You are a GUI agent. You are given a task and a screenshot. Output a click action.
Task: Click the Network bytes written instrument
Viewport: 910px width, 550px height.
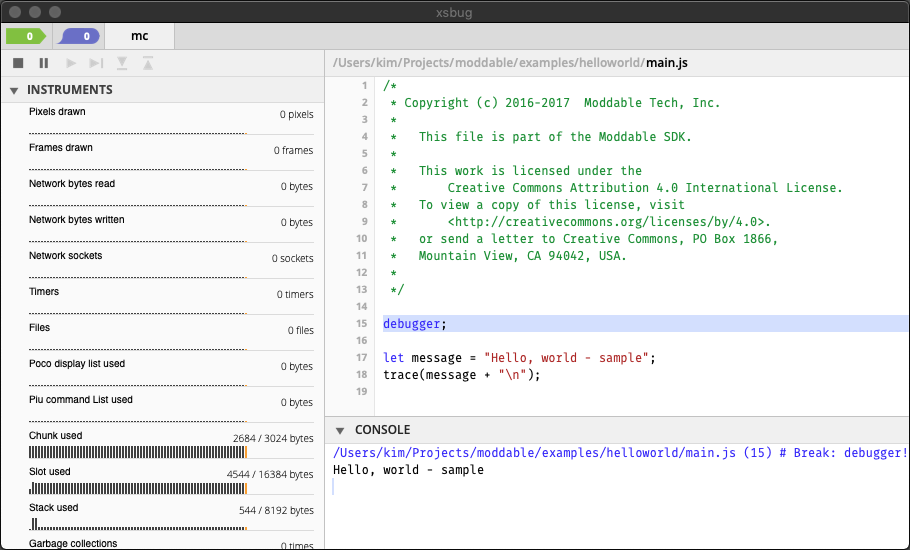[171, 229]
